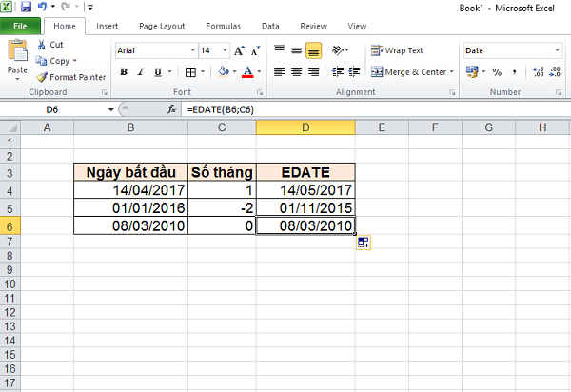571x392 pixels.
Task: Click the Paste icon in Clipboard group
Action: pos(17,57)
